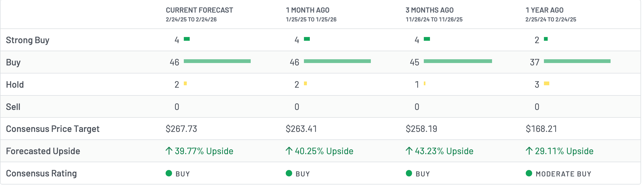
Task: Click the 1 month ago BUY rating text
Action: 303,174
